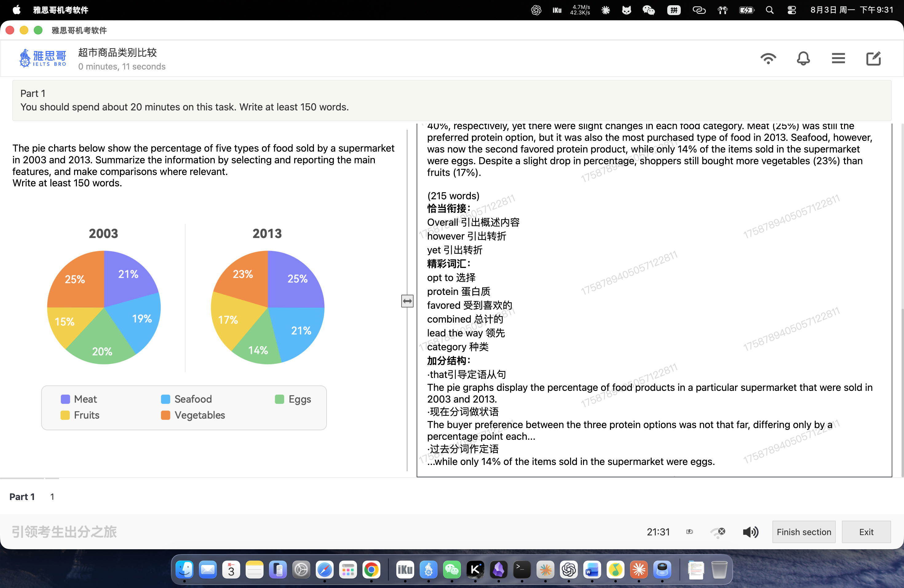Image resolution: width=904 pixels, height=588 pixels.
Task: Click the 21:31 clock text in bottom bar
Action: coord(658,532)
